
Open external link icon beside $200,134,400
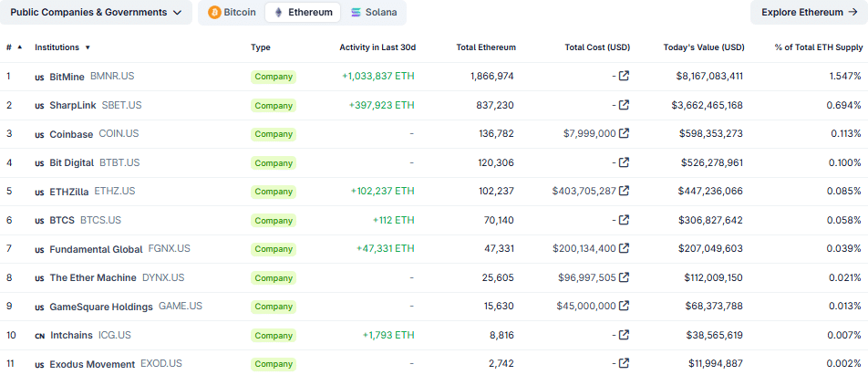624,249
